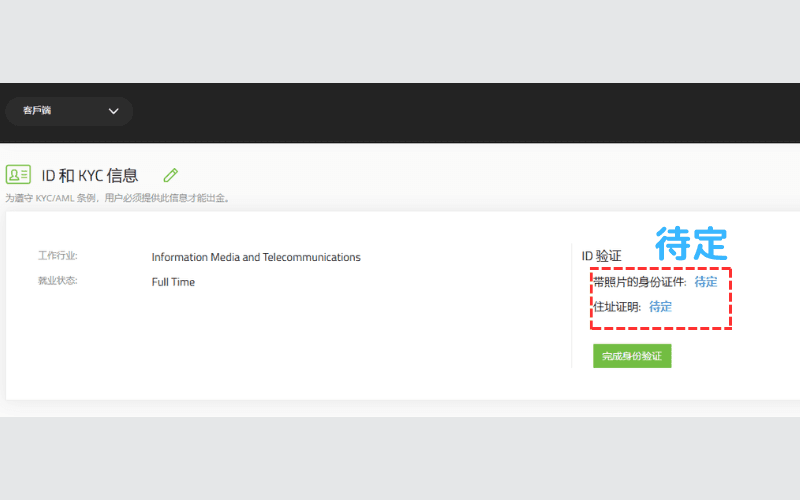The height and width of the screenshot is (500, 800).
Task: Click the green pencil edit icon
Action: 170,175
